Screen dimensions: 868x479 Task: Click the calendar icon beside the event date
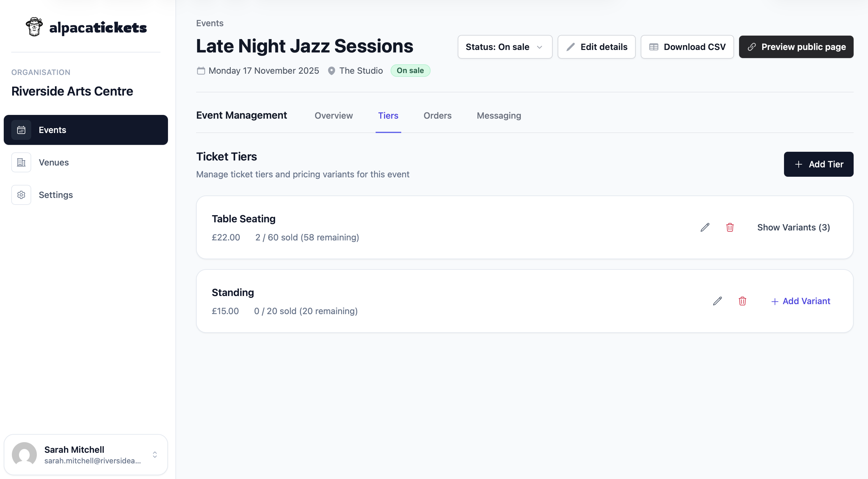[x=200, y=71]
